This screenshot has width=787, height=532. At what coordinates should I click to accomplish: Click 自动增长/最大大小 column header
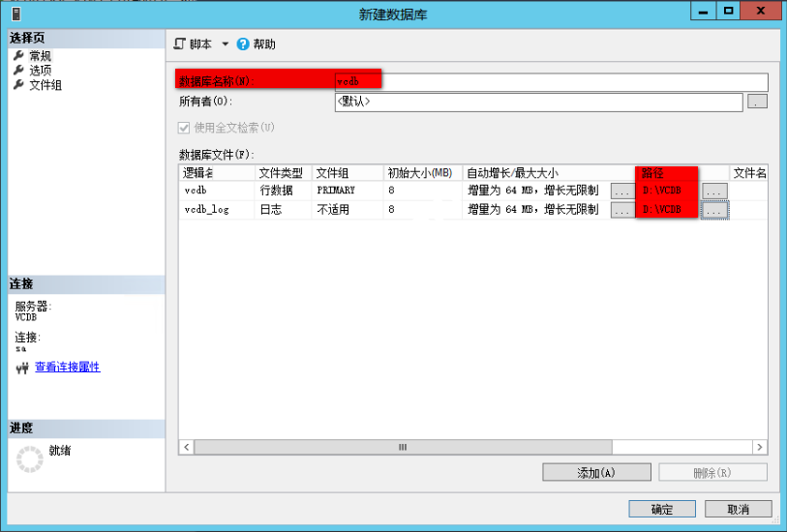pyautogui.click(x=549, y=173)
